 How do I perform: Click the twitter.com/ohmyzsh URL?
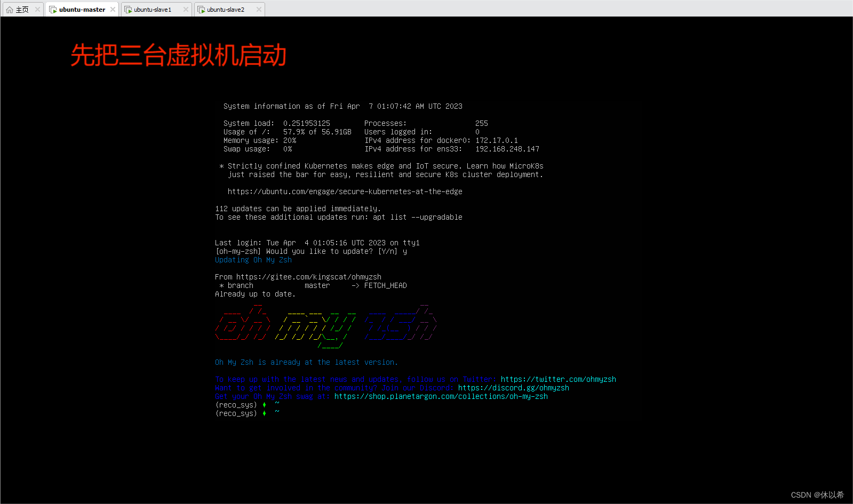[x=558, y=379]
